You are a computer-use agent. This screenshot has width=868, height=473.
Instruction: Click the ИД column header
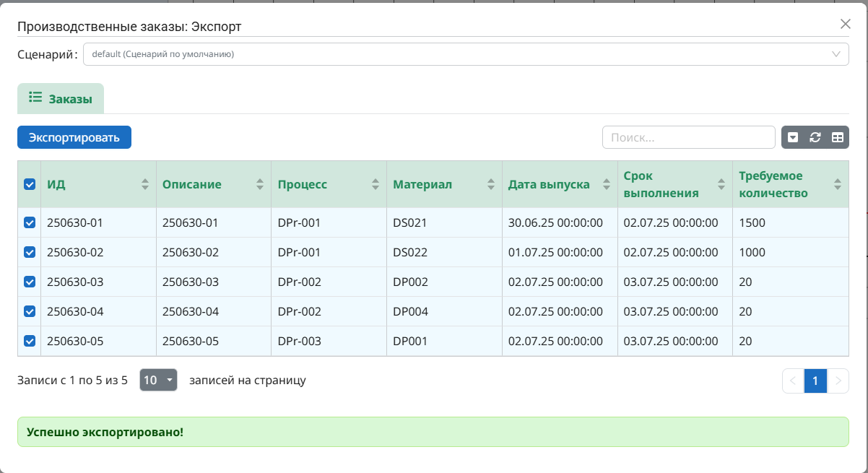99,184
